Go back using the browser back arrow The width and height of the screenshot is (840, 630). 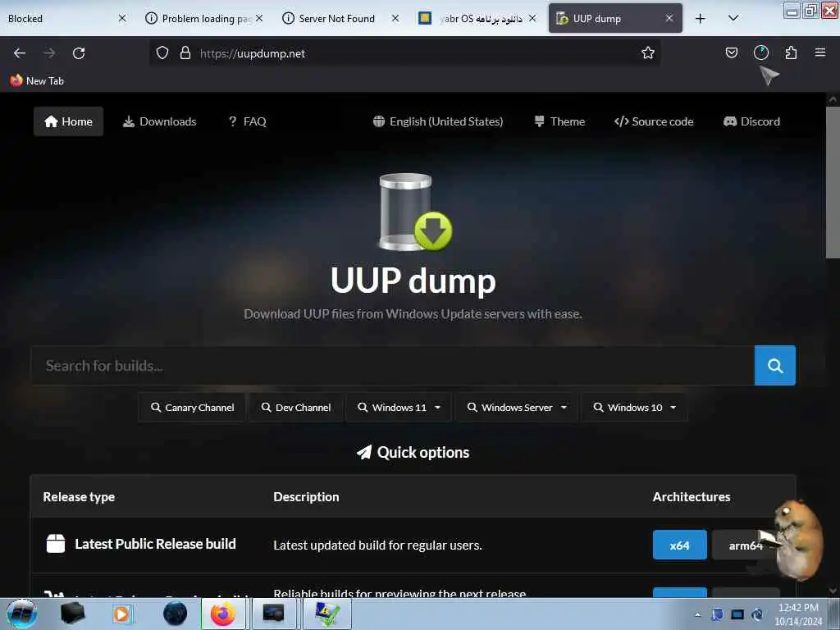point(20,53)
